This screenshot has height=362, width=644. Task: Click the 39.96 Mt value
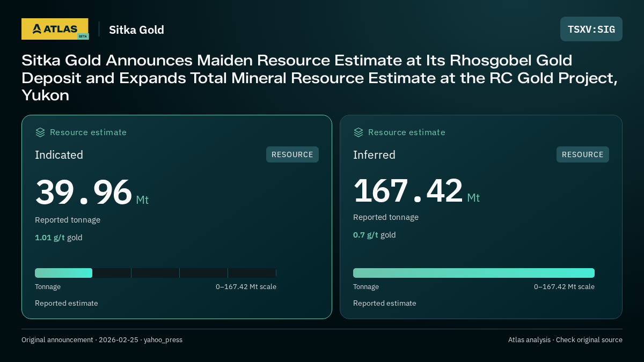point(92,193)
